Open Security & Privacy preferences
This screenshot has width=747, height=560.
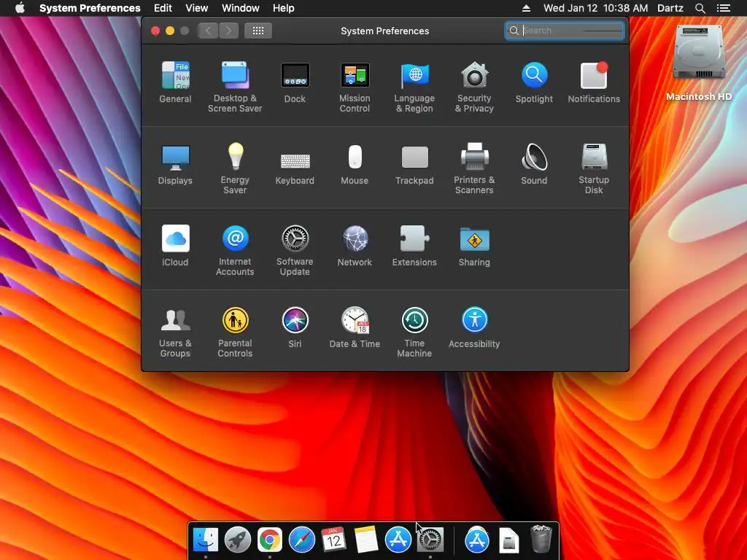pyautogui.click(x=474, y=87)
